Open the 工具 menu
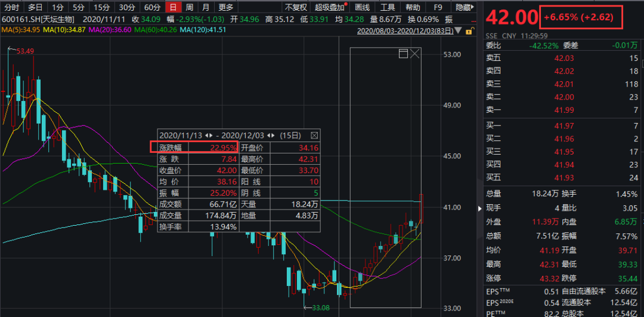This screenshot has height=317, width=644. [388, 7]
